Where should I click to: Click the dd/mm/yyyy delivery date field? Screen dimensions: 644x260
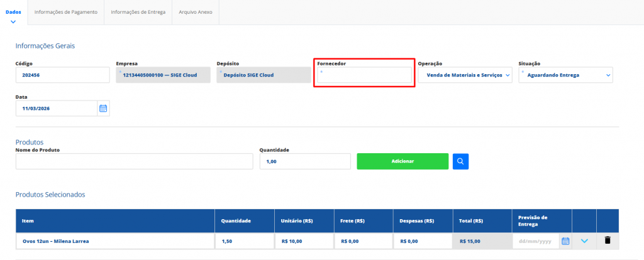pos(536,241)
